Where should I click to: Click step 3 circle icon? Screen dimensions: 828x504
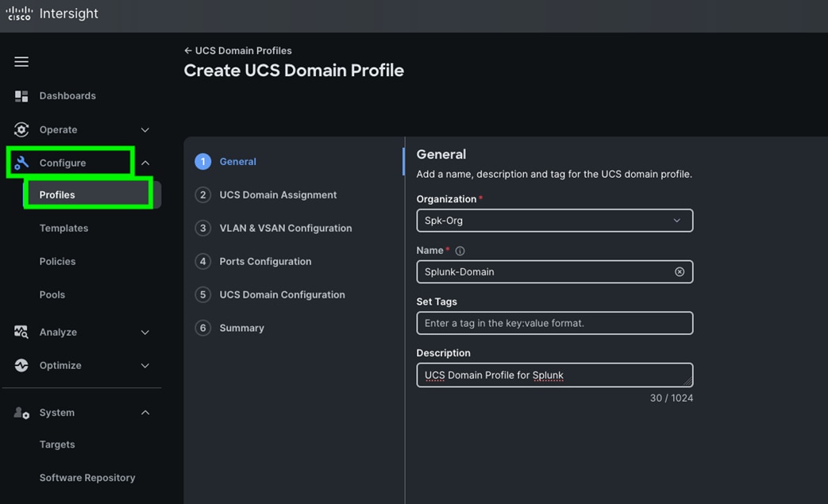pos(202,228)
